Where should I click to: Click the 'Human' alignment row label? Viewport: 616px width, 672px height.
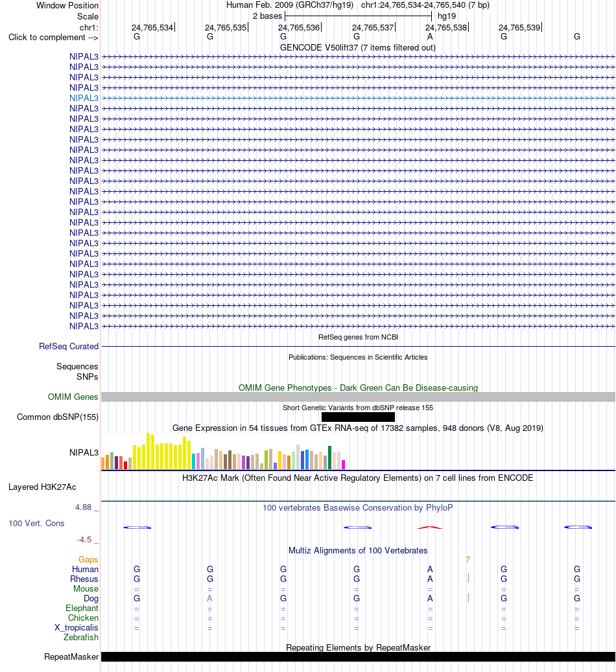85,570
